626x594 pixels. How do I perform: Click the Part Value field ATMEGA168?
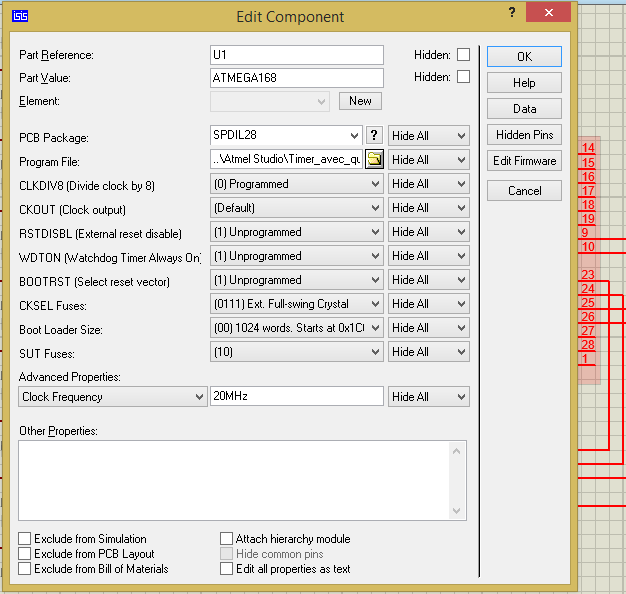tap(297, 78)
